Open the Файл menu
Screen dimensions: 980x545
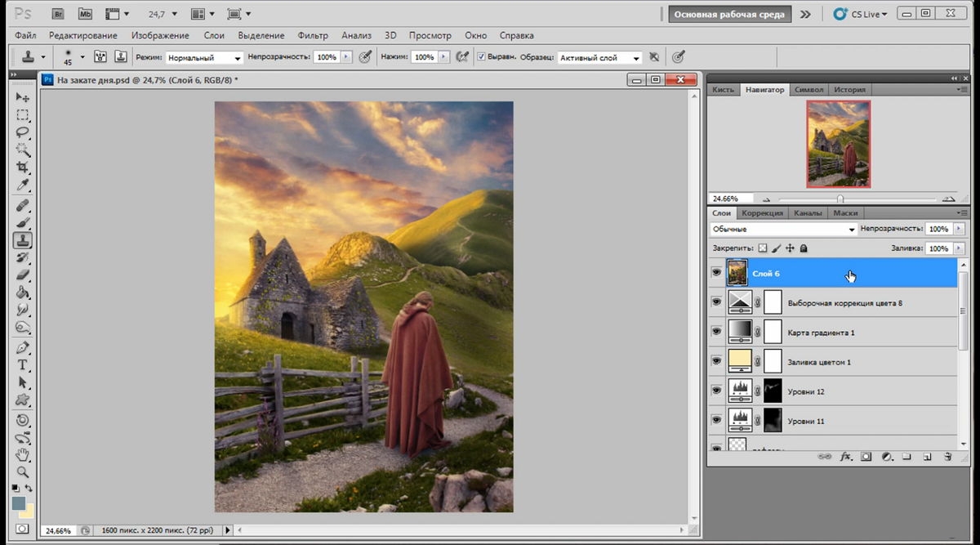pyautogui.click(x=25, y=35)
